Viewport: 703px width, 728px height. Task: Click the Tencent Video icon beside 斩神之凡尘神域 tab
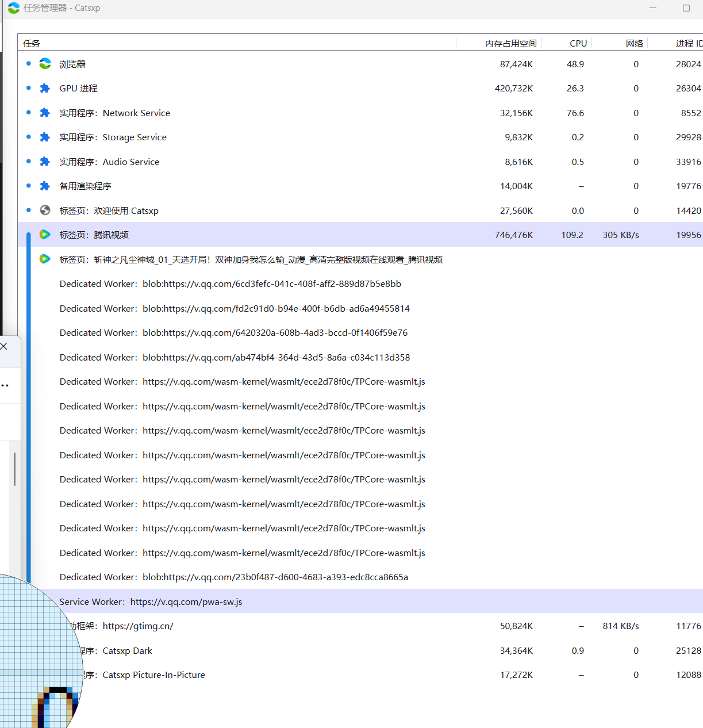tap(45, 259)
